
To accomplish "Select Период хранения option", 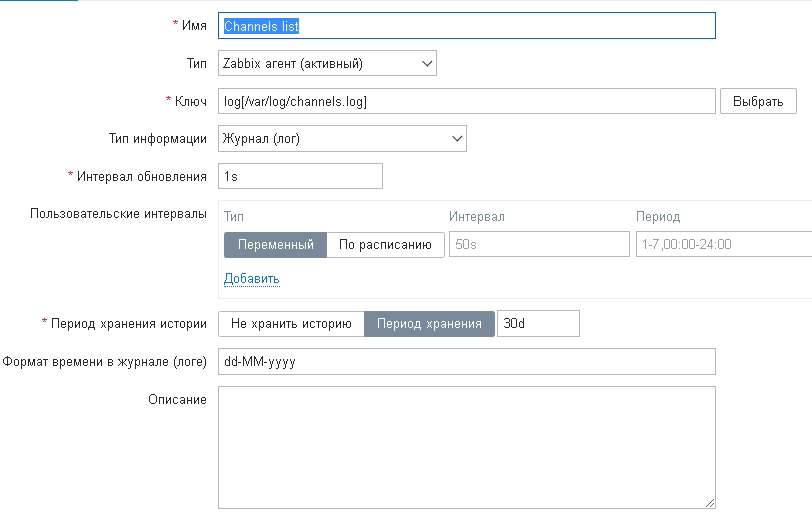I will point(429,324).
